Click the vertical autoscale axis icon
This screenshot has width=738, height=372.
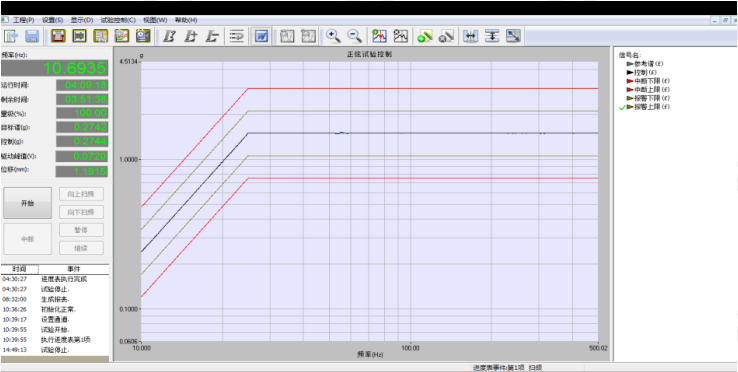[x=492, y=36]
